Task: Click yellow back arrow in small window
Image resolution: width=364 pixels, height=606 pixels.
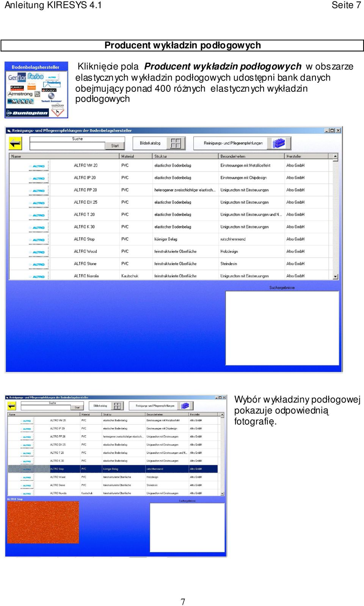Action: tap(12, 406)
